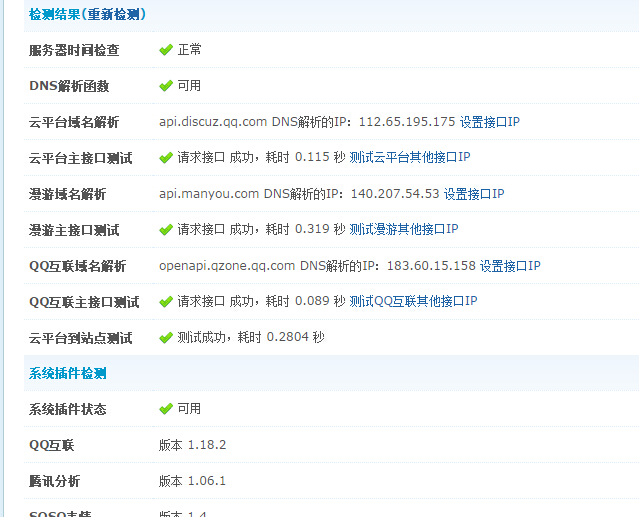Select the 云平台到站点测试 label
The width and height of the screenshot is (639, 517).
click(80, 338)
